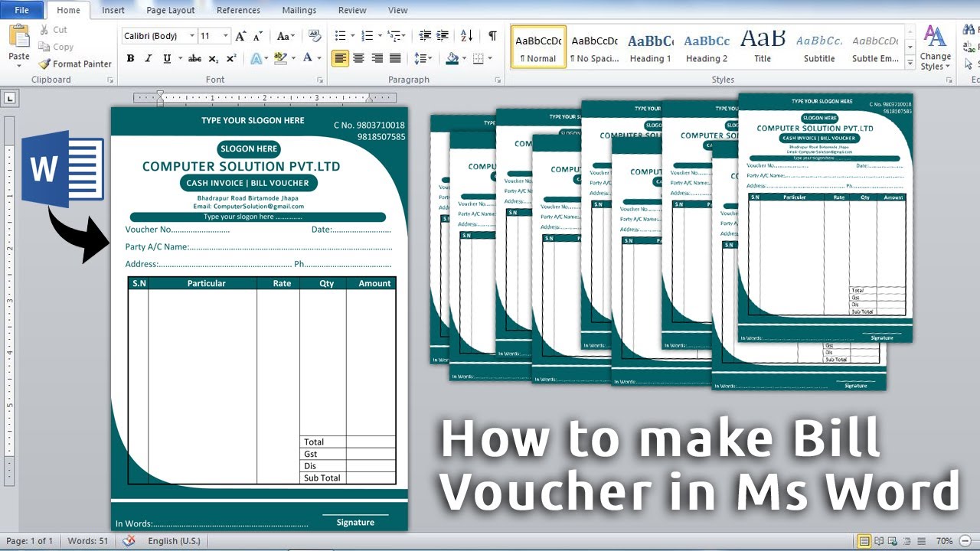Viewport: 980px width, 551px height.
Task: Switch to Web Layout view icon
Action: (x=891, y=541)
